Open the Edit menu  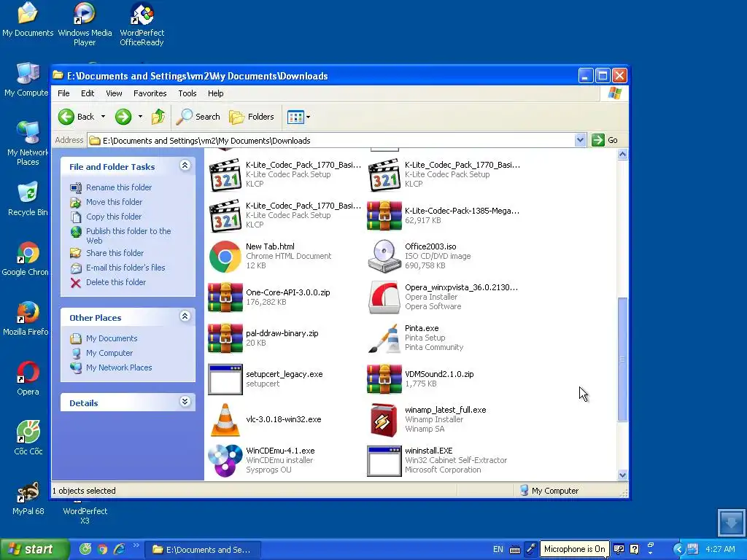click(x=88, y=93)
